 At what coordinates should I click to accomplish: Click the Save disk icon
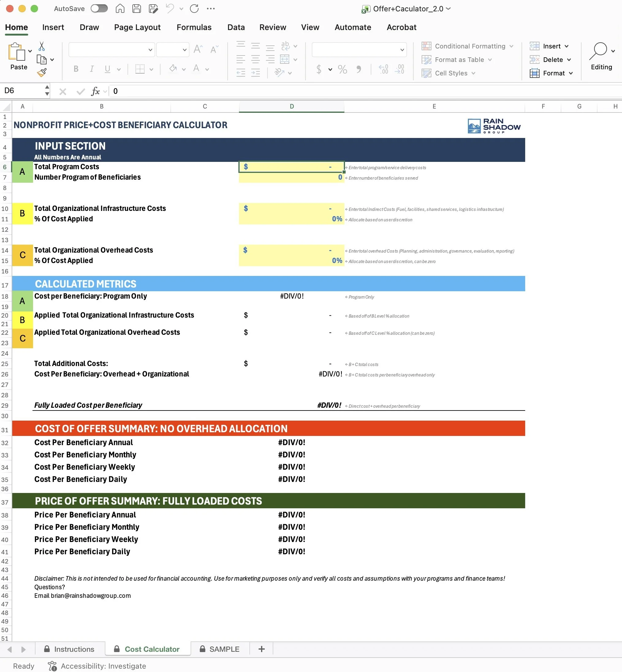(x=137, y=8)
